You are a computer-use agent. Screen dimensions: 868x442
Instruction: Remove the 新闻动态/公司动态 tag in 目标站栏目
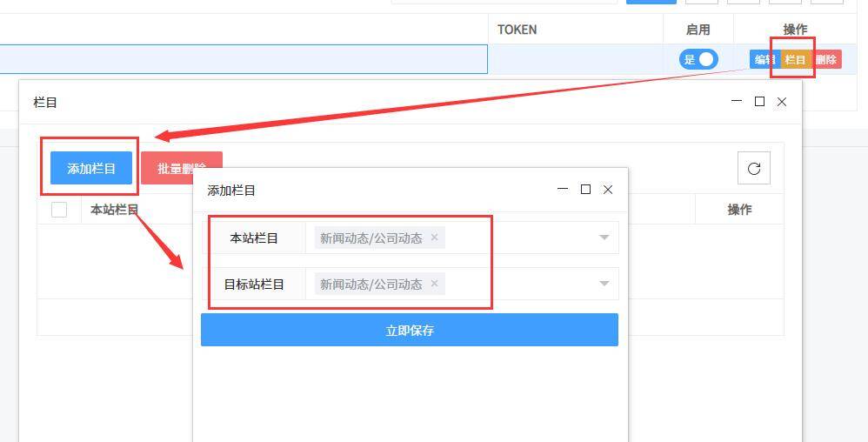click(434, 284)
